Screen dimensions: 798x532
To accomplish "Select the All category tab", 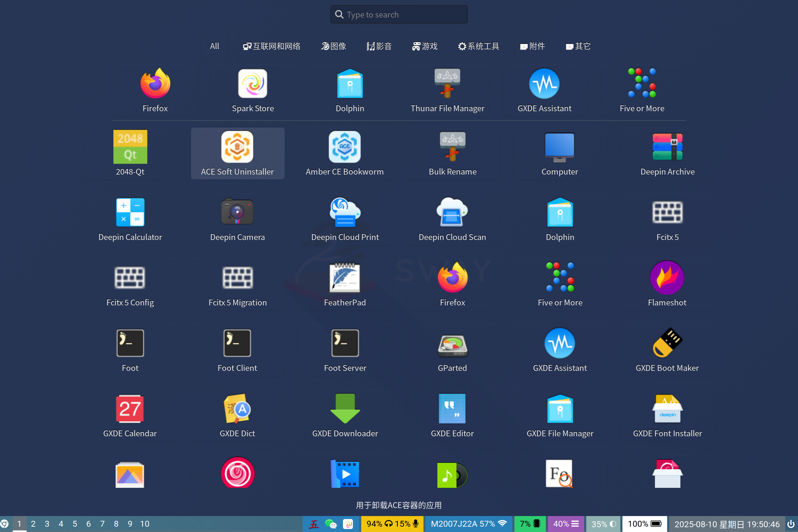I will pyautogui.click(x=214, y=46).
